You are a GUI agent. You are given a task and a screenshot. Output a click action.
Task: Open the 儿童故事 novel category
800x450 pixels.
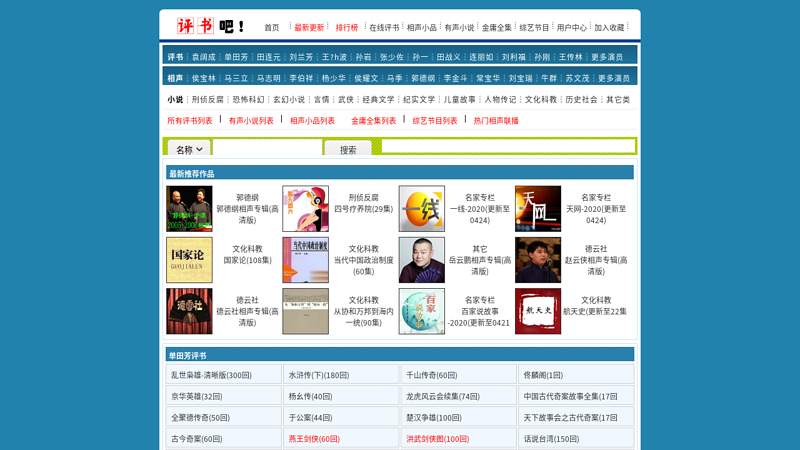click(x=459, y=99)
